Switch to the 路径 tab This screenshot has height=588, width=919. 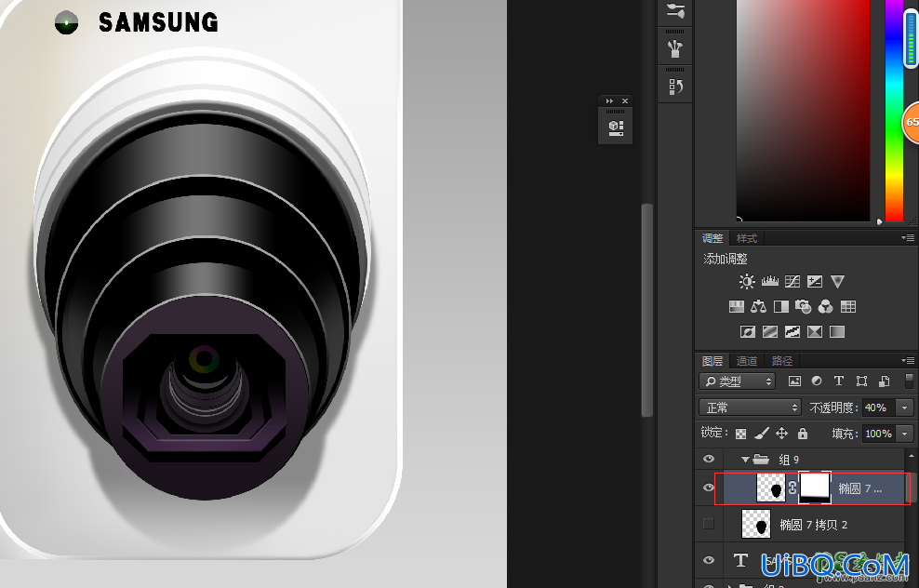click(x=782, y=361)
